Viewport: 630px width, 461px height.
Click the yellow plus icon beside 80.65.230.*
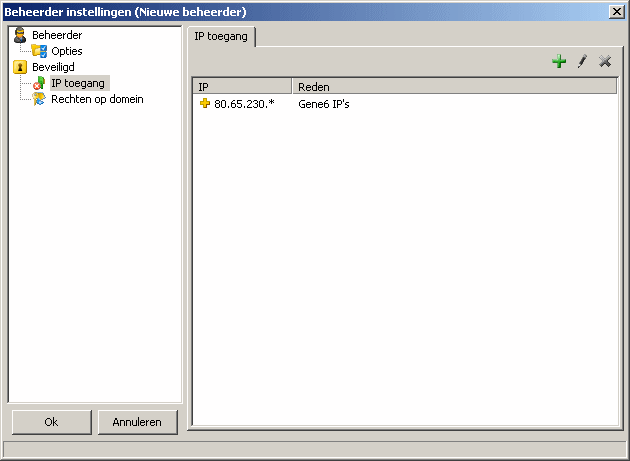click(205, 104)
